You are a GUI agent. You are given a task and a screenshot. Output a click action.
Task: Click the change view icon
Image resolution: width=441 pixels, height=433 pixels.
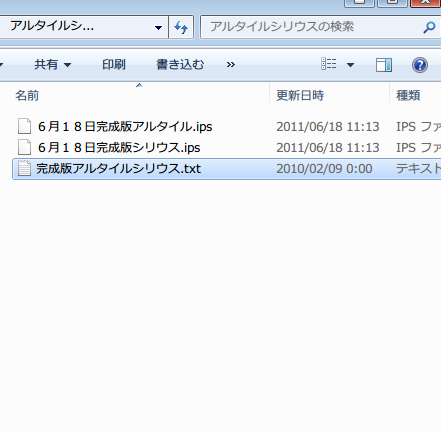pyautogui.click(x=329, y=64)
